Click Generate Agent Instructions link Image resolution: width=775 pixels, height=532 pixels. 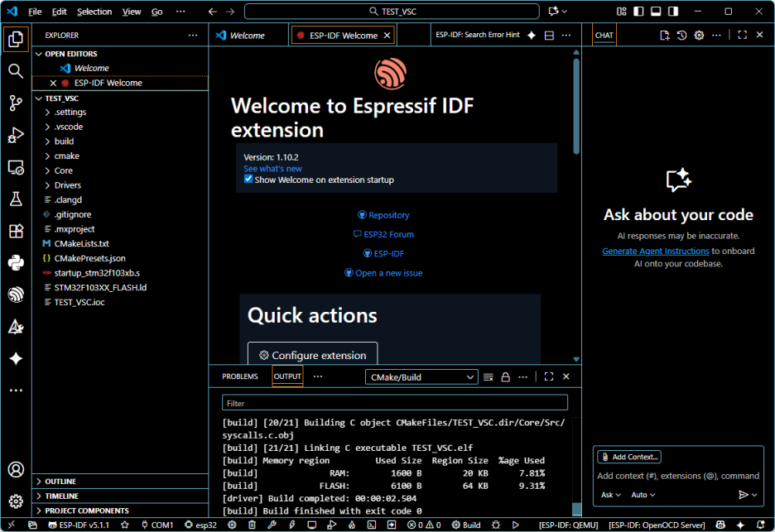656,251
